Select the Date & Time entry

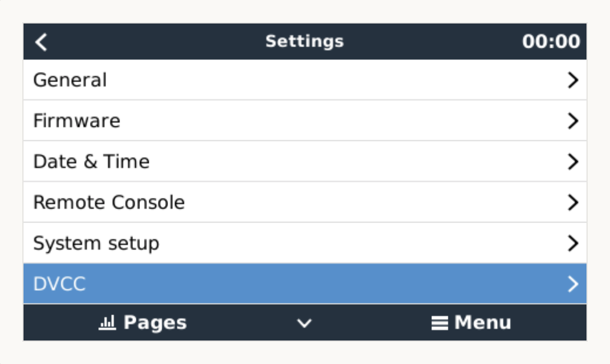click(x=91, y=161)
